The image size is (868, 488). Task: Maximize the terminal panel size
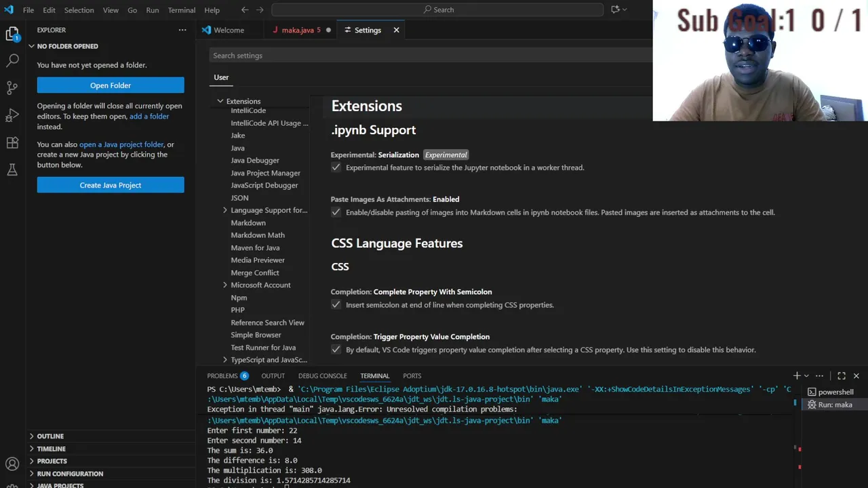[x=842, y=375]
